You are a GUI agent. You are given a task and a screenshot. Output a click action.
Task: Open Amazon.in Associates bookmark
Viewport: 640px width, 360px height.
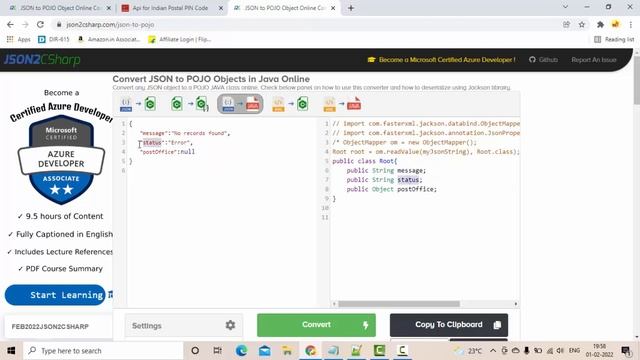click(109, 39)
